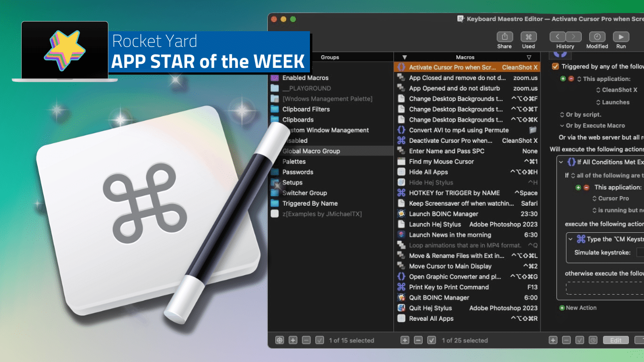Screen dimensions: 644x362
Task: Select the Global Macro Group
Action: click(311, 151)
